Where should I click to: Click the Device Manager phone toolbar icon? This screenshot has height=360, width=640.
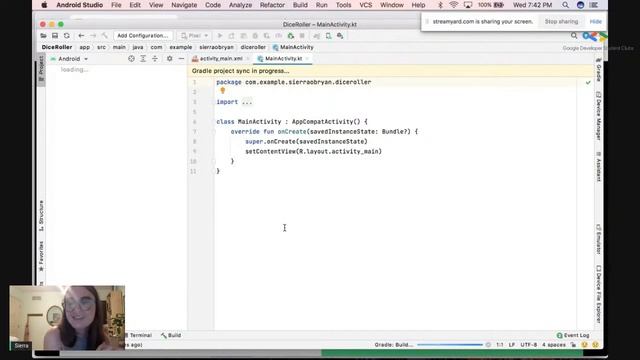coord(329,36)
